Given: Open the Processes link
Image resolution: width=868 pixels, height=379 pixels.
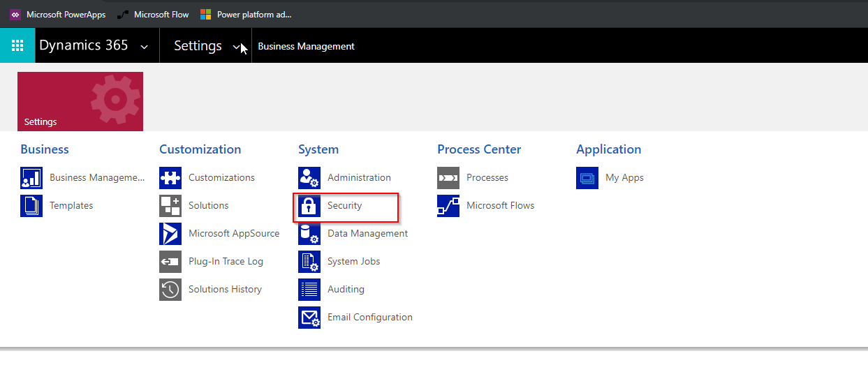Looking at the screenshot, I should (487, 178).
